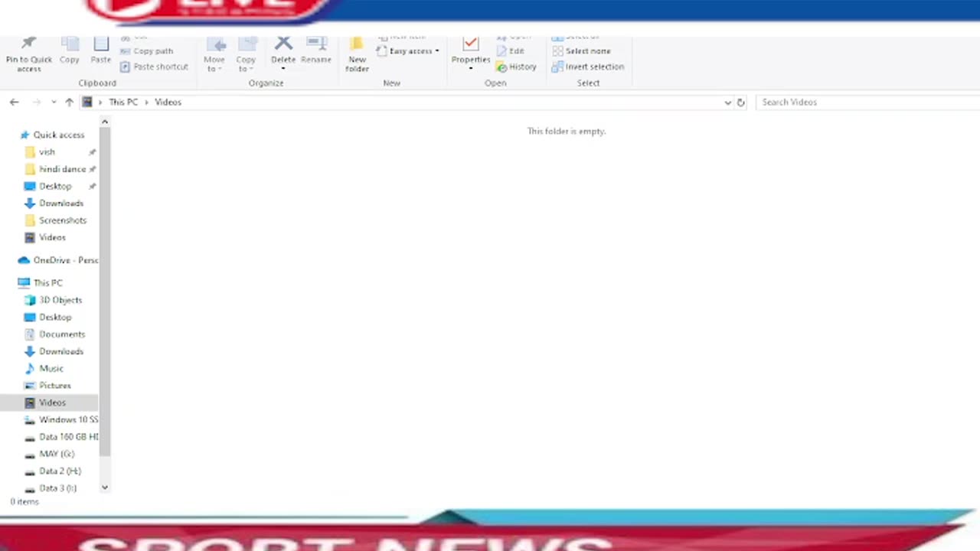Image resolution: width=980 pixels, height=551 pixels.
Task: Open 3D Objects under This PC
Action: tap(60, 300)
